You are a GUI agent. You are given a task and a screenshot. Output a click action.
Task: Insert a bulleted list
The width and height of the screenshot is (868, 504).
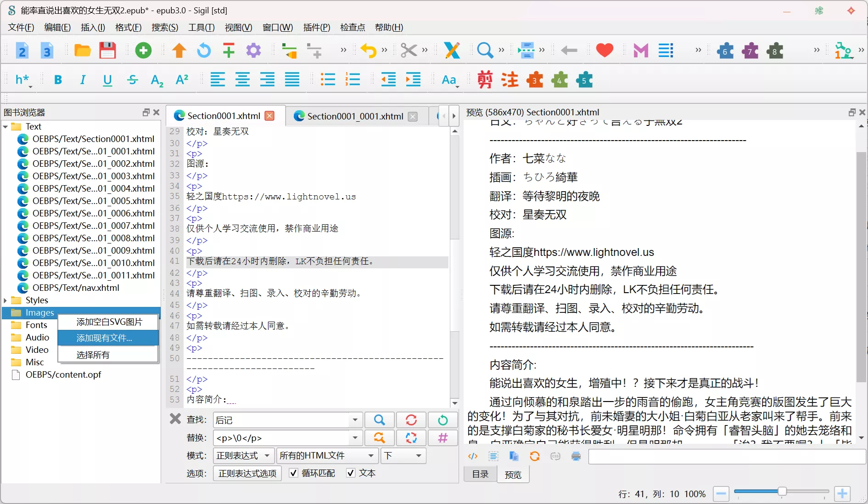tap(328, 80)
